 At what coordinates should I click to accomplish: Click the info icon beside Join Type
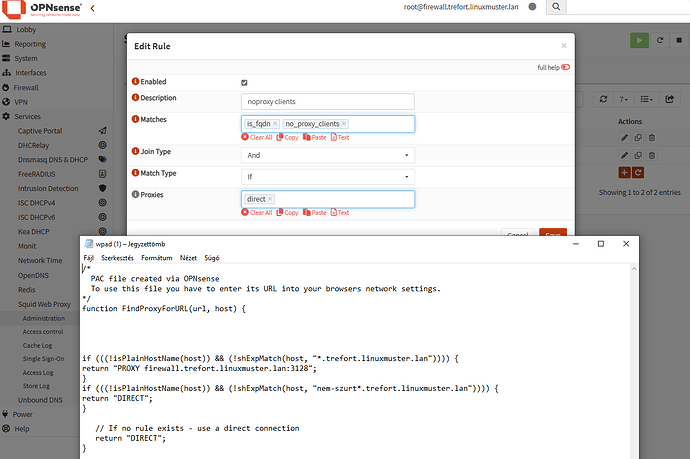pyautogui.click(x=136, y=151)
